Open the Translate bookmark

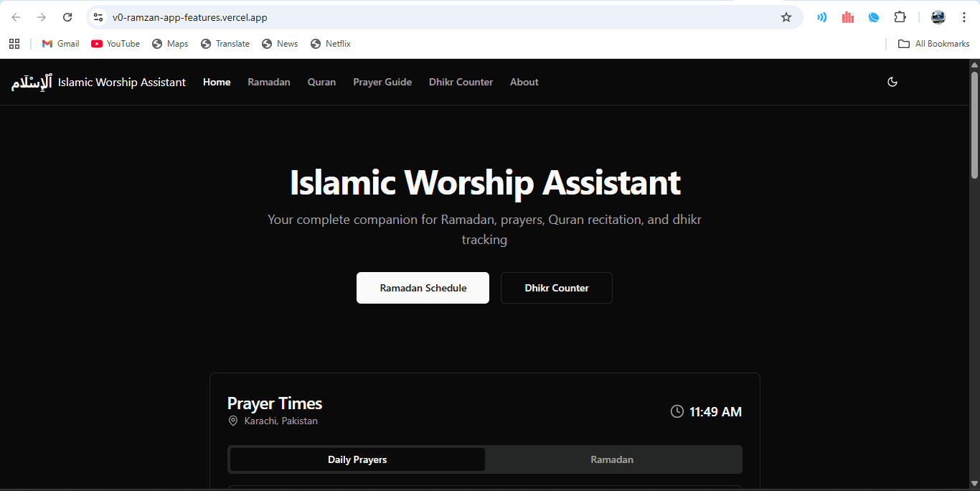pyautogui.click(x=225, y=44)
